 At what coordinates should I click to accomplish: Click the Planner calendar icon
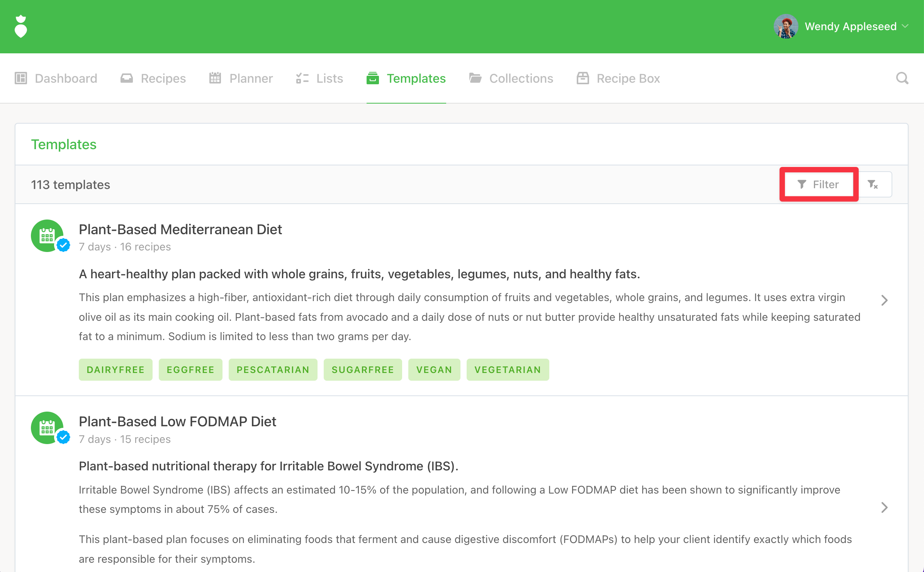pyautogui.click(x=215, y=78)
